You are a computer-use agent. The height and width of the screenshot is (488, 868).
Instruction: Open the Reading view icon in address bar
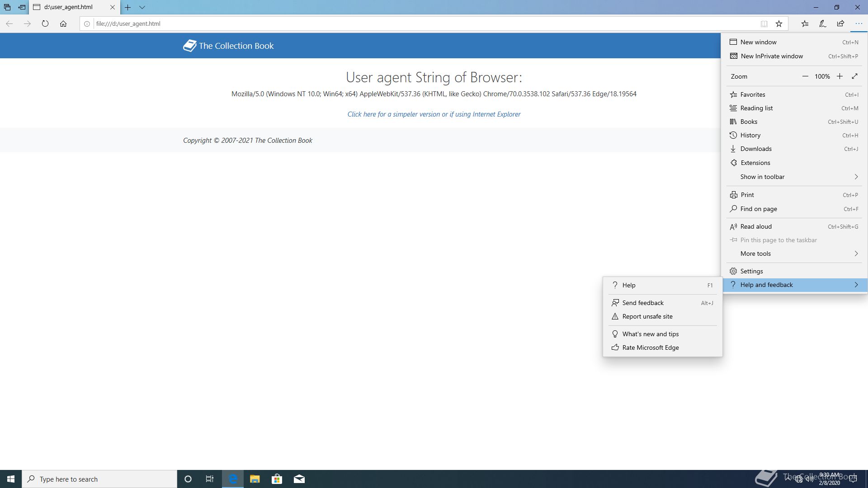coord(764,23)
